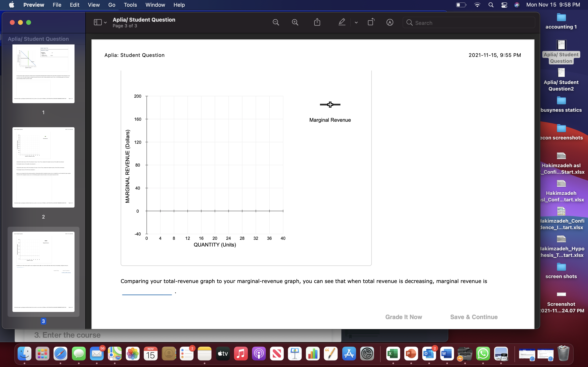
Task: Open the highlight color dropdown
Action: pos(356,23)
